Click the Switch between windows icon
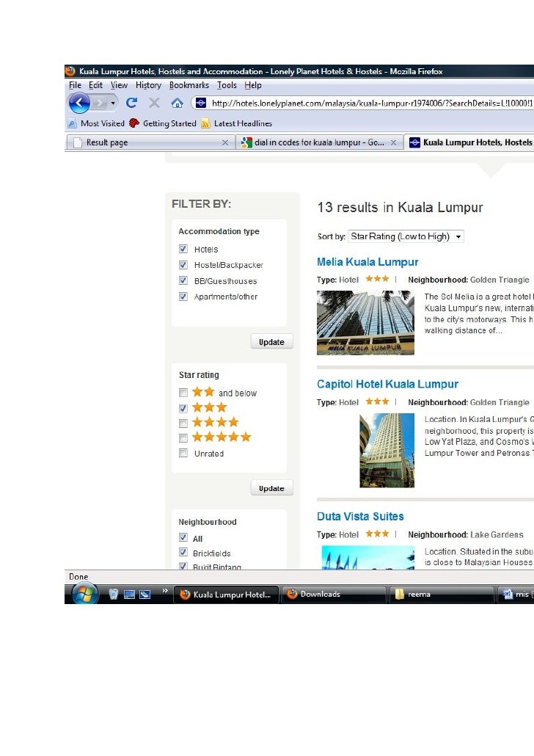 tap(145, 595)
